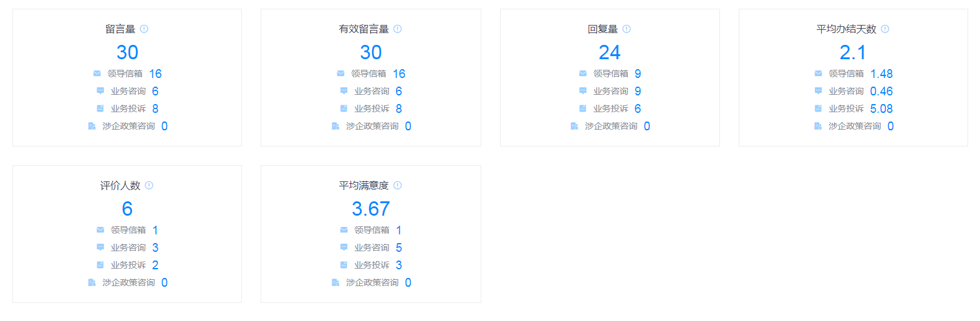
Task: Click the 业务投诉 value 5.08 in 平均办结天数
Action: (881, 108)
